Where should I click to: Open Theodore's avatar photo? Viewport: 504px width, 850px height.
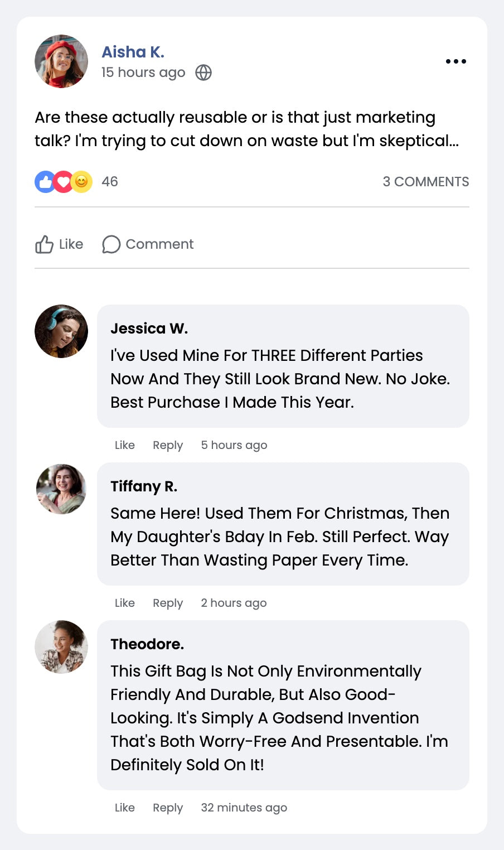(61, 647)
